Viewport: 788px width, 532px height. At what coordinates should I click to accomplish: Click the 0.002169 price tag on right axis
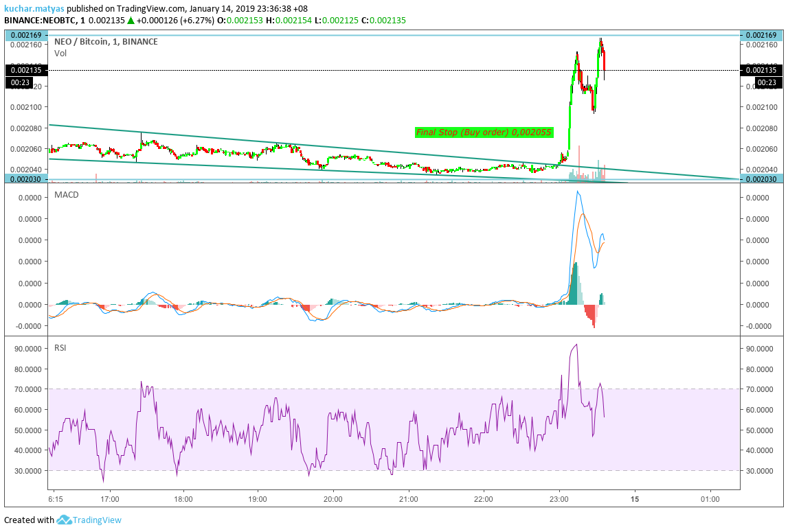tap(761, 35)
